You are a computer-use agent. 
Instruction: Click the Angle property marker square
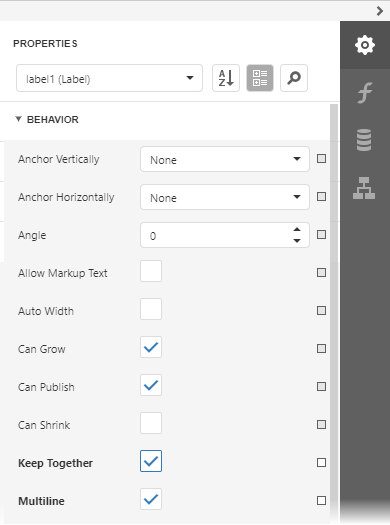tap(321, 234)
